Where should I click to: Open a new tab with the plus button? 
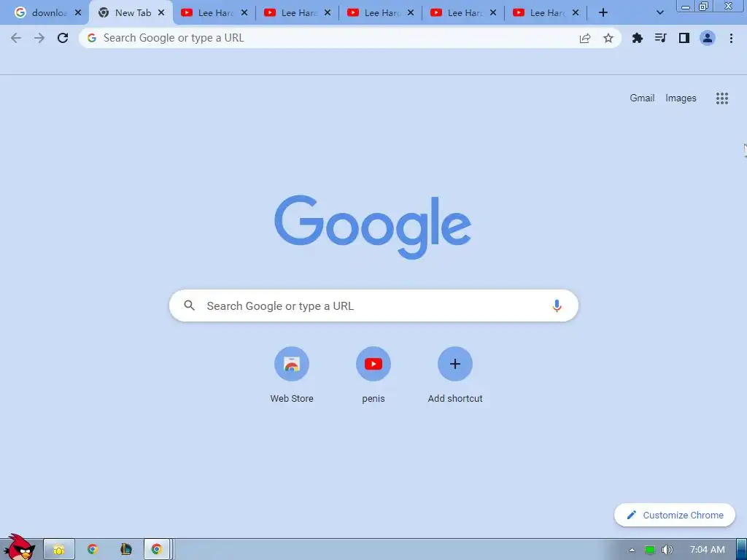coord(603,13)
